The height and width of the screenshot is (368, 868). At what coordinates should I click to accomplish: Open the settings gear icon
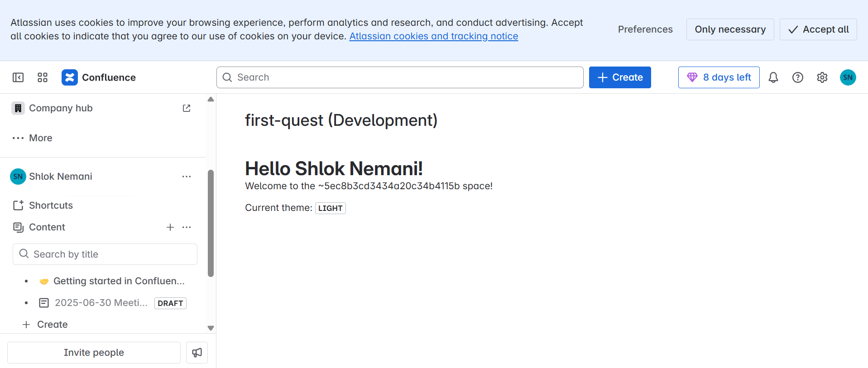[822, 77]
